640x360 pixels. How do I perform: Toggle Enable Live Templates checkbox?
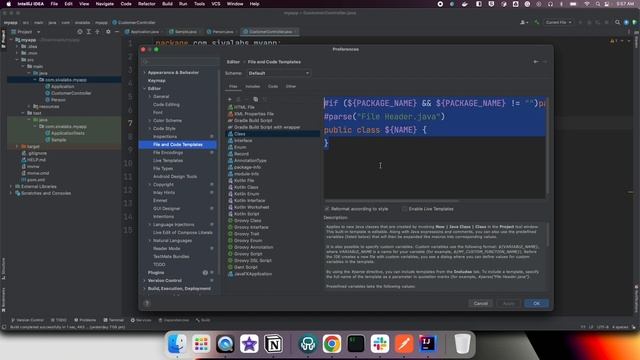404,209
